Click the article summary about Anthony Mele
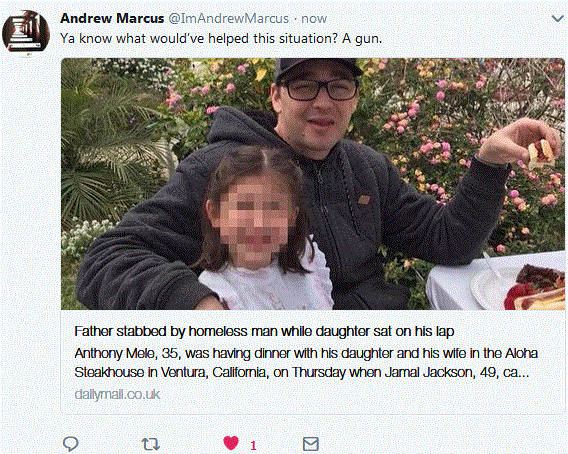Viewport: 568px width, 454px height. (x=306, y=363)
